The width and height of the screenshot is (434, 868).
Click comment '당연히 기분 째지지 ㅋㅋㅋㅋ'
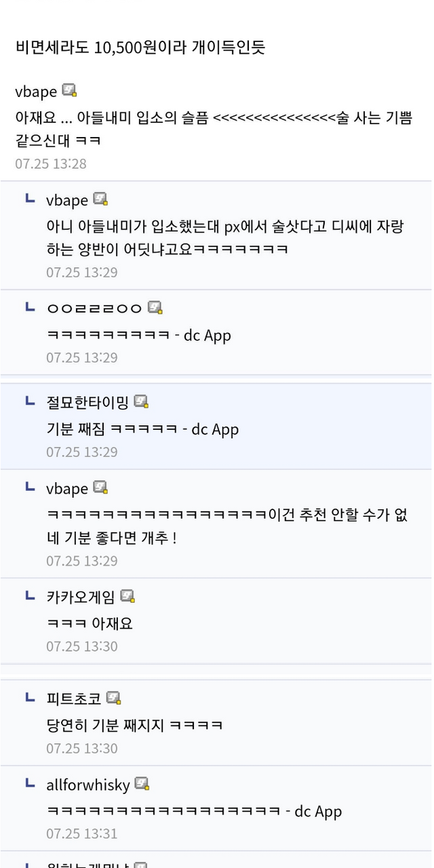[x=134, y=725]
